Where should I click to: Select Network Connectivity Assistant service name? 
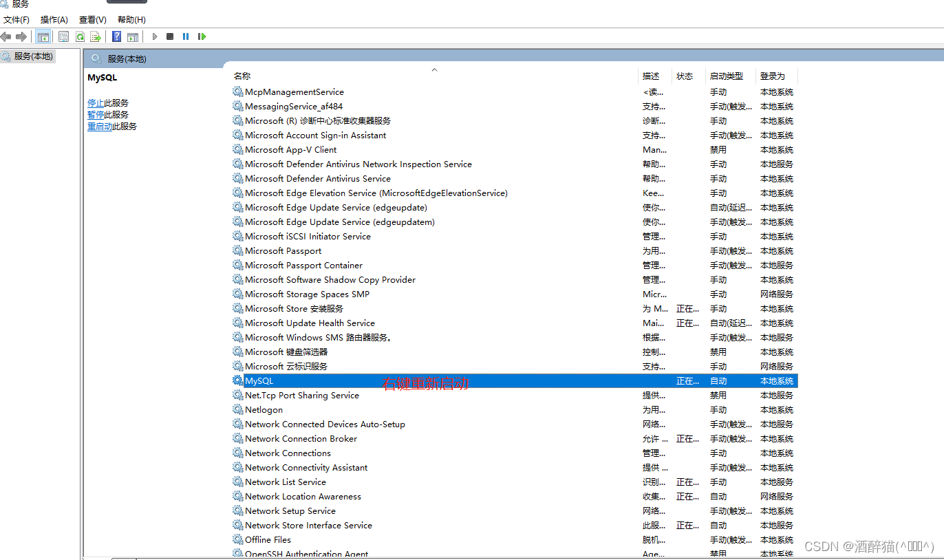(x=306, y=467)
